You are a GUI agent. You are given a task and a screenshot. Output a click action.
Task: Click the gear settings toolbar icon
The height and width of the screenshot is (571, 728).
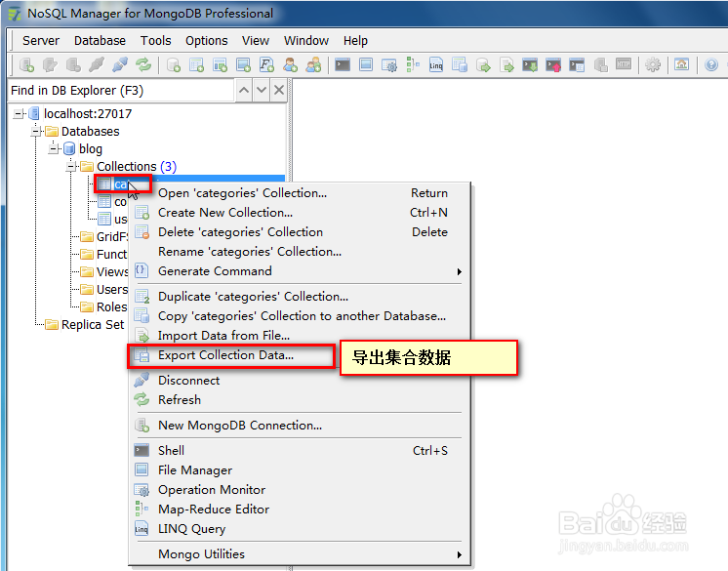(x=653, y=64)
